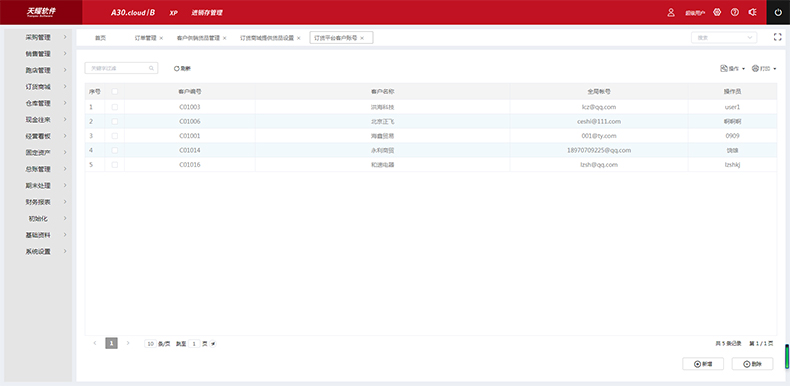The image size is (790, 386).
Task: Close the 订单管理 tab
Action: pyautogui.click(x=161, y=38)
